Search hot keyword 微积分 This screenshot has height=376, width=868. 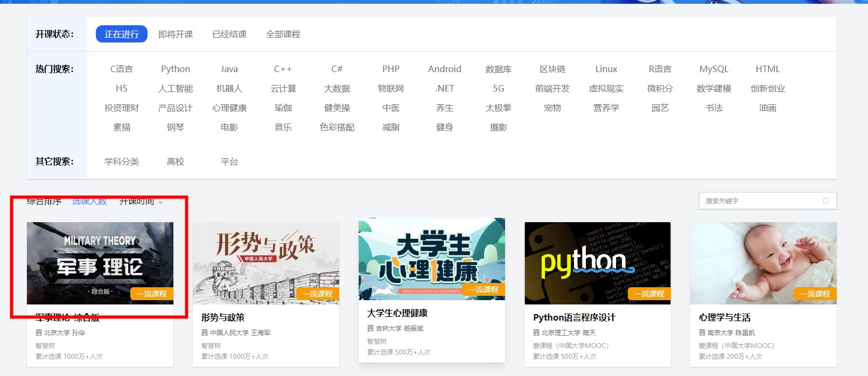click(660, 88)
